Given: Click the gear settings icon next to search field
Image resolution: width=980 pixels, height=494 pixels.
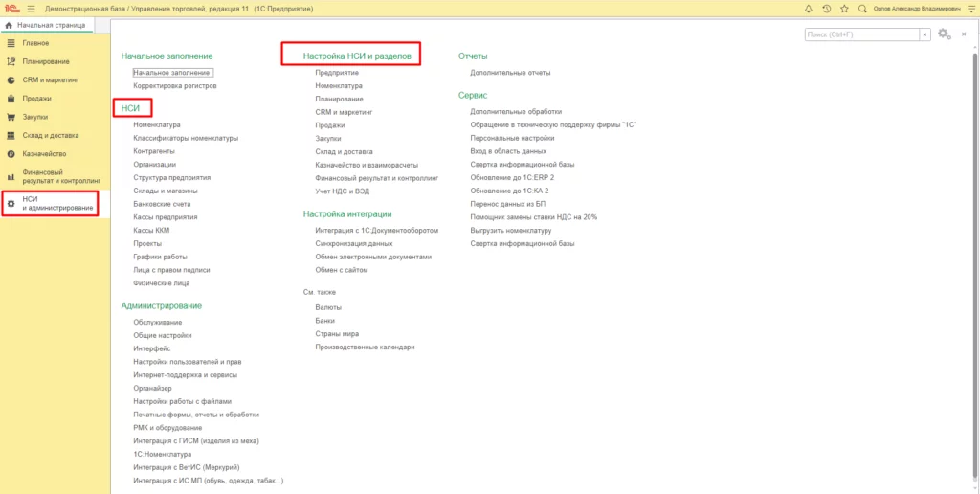Looking at the screenshot, I should pyautogui.click(x=944, y=34).
